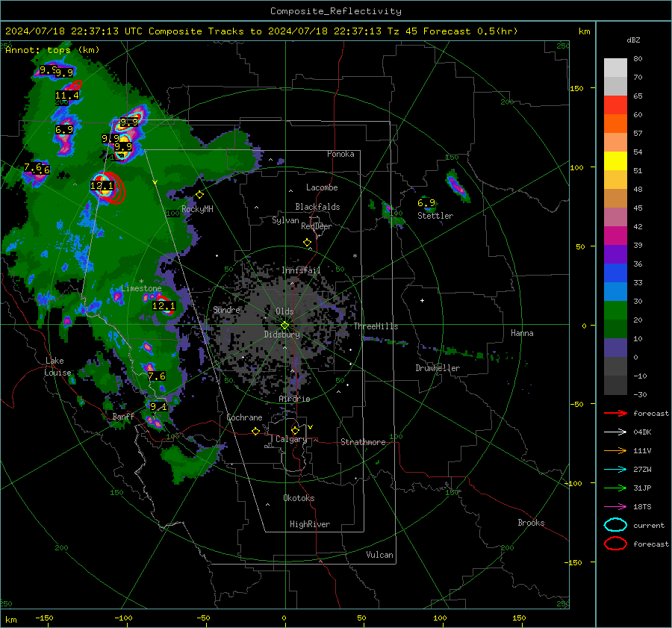The height and width of the screenshot is (628, 672).
Task: Click the Sylvan town label
Action: tap(285, 220)
